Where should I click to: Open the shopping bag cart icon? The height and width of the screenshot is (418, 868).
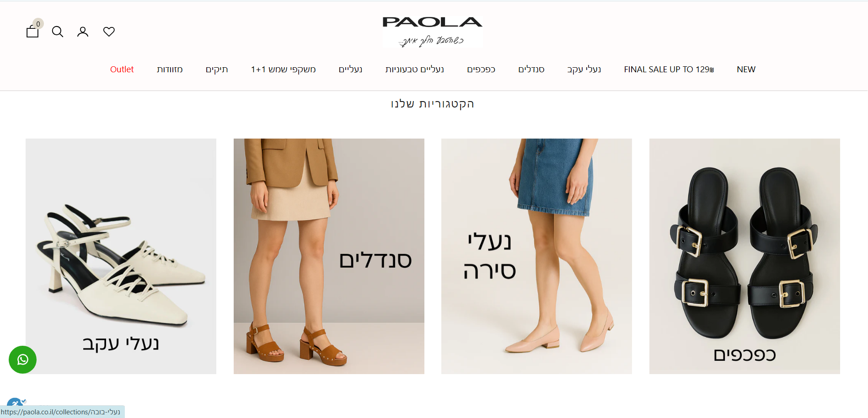click(32, 31)
